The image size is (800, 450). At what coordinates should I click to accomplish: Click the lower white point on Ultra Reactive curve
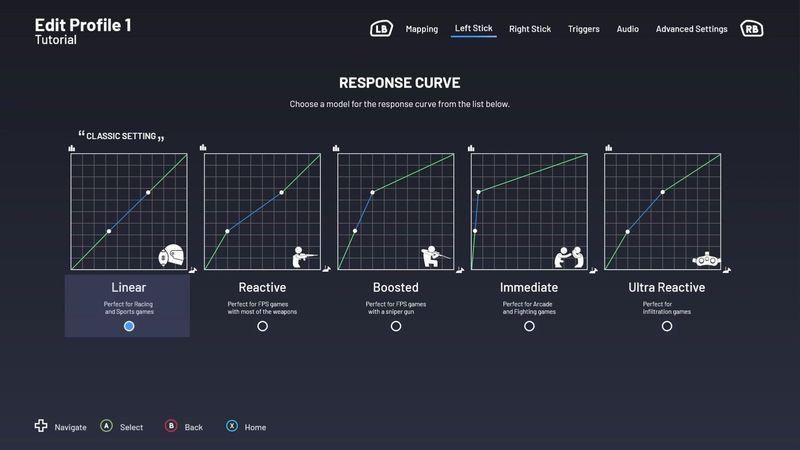coord(628,232)
